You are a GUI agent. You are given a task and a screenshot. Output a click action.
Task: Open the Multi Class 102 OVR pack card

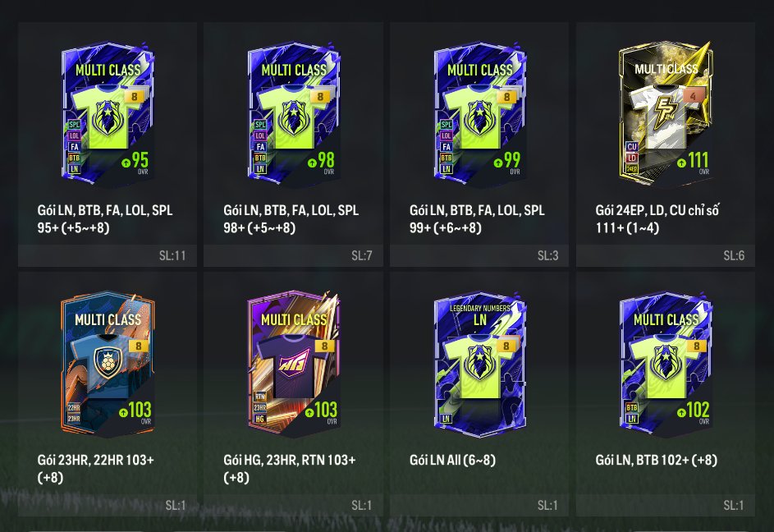(x=666, y=364)
